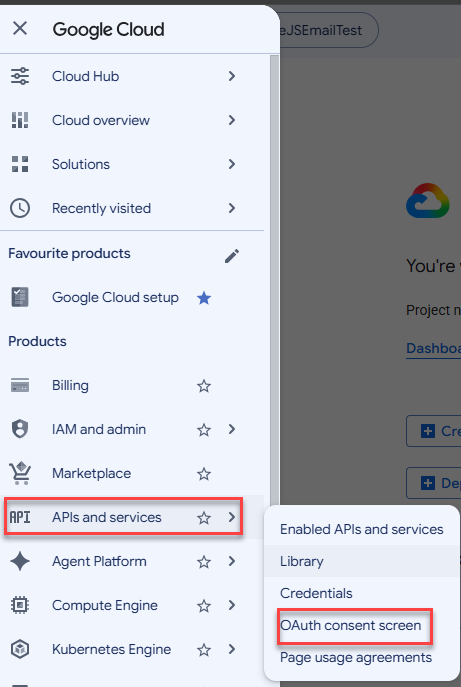Click the Billing card icon
461x687 pixels.
[20, 386]
